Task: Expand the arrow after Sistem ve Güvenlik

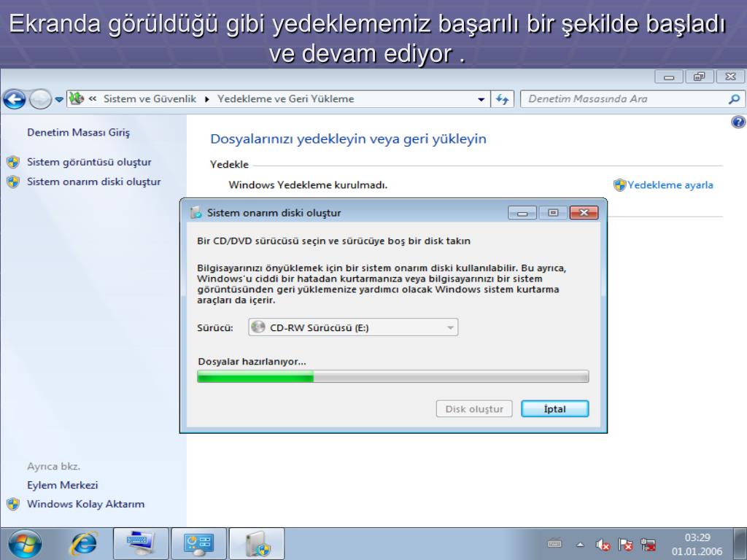Action: [206, 99]
